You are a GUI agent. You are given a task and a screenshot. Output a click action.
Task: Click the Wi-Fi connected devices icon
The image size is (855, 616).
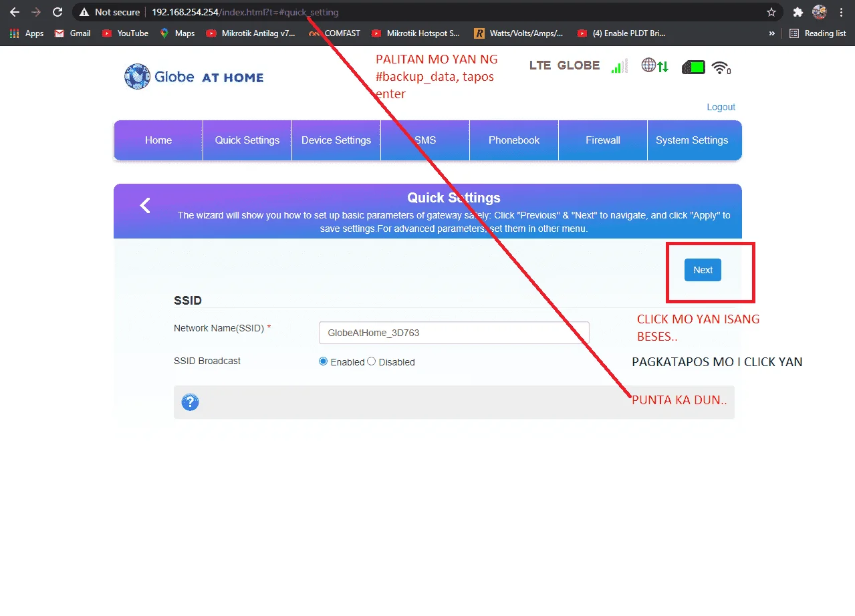[721, 67]
